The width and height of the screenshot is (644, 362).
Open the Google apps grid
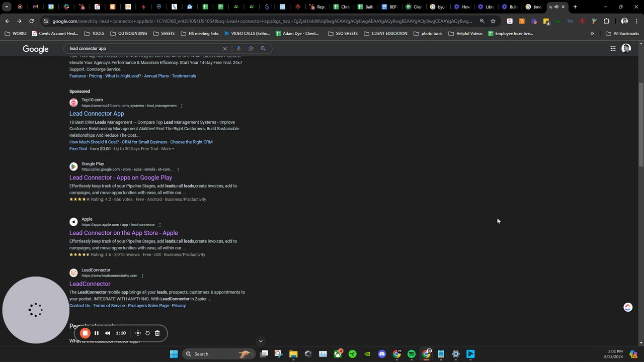pyautogui.click(x=613, y=49)
